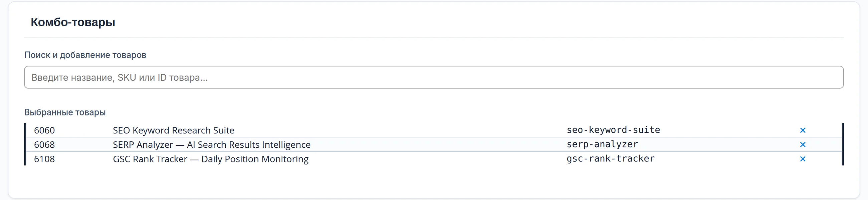Remove SERP Analyzer from selected products
The image size is (868, 200).
pos(803,144)
